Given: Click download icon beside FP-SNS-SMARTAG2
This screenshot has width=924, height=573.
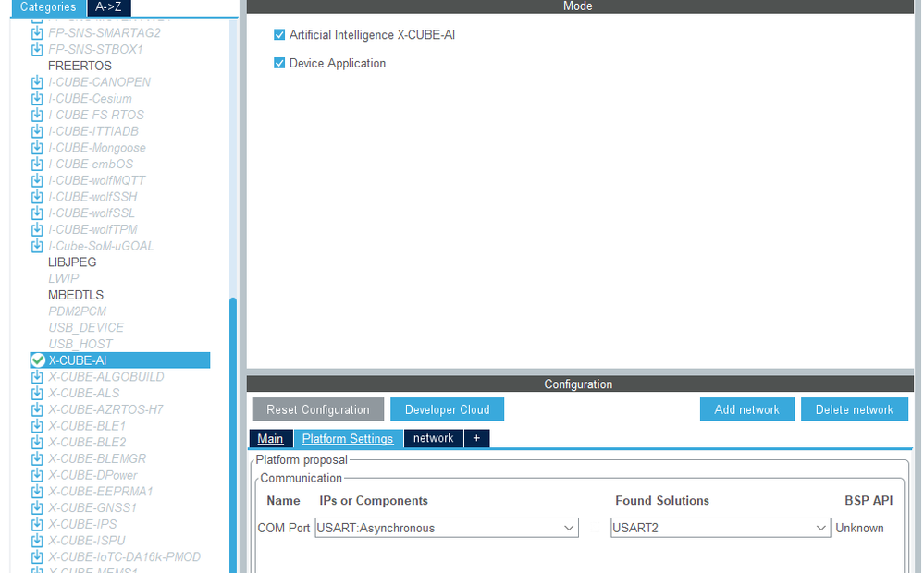Looking at the screenshot, I should point(37,33).
